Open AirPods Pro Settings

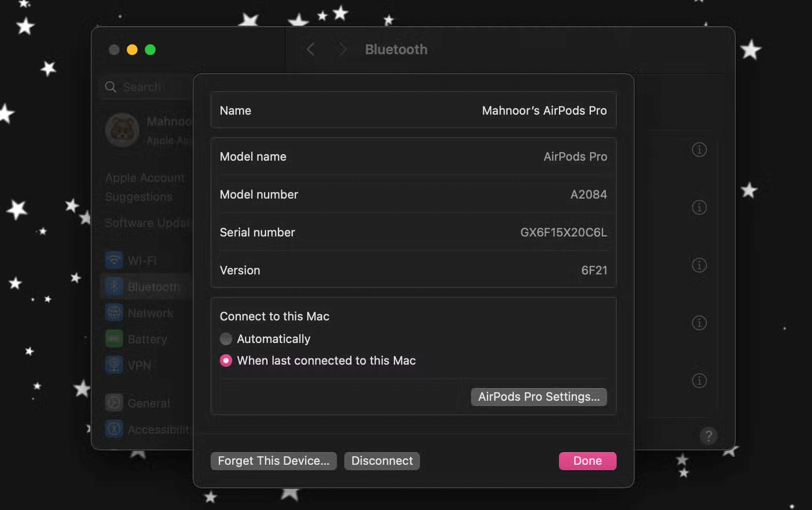point(538,397)
